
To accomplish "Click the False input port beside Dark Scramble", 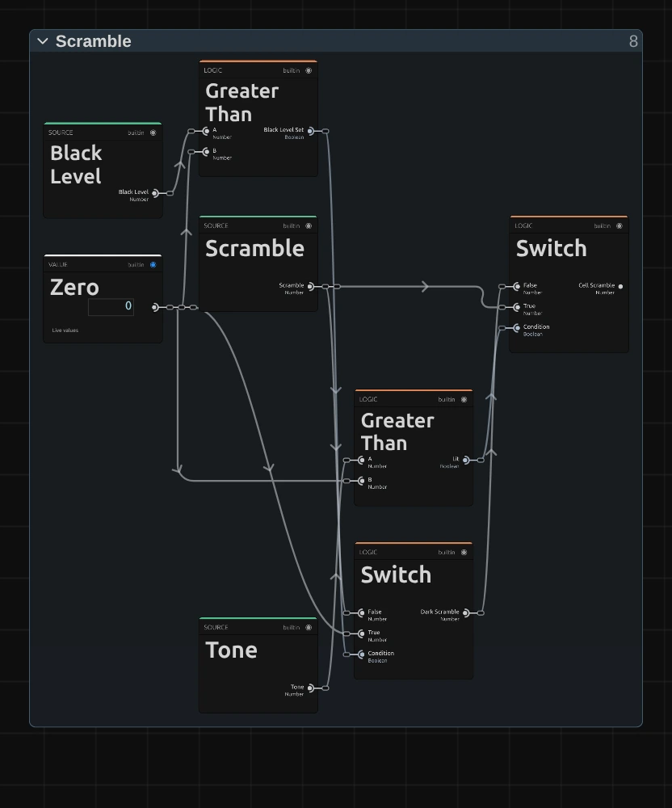I will [362, 612].
